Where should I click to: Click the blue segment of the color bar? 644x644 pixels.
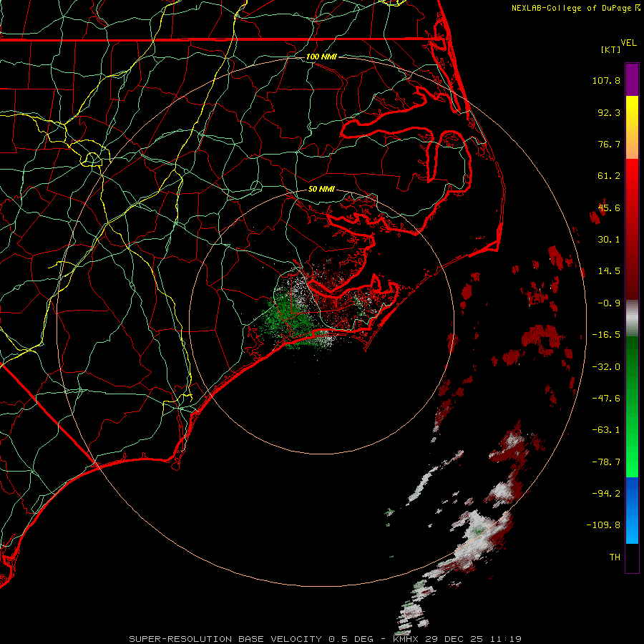[632, 510]
